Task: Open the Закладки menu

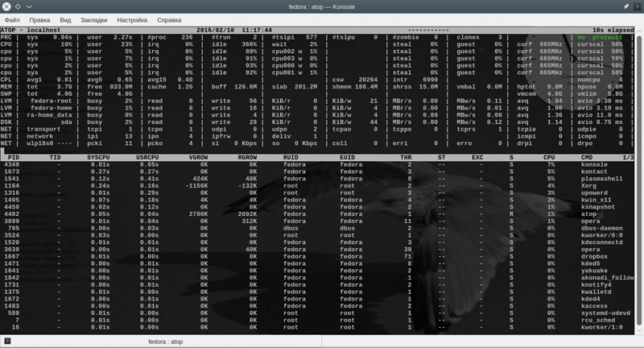Action: coord(93,19)
